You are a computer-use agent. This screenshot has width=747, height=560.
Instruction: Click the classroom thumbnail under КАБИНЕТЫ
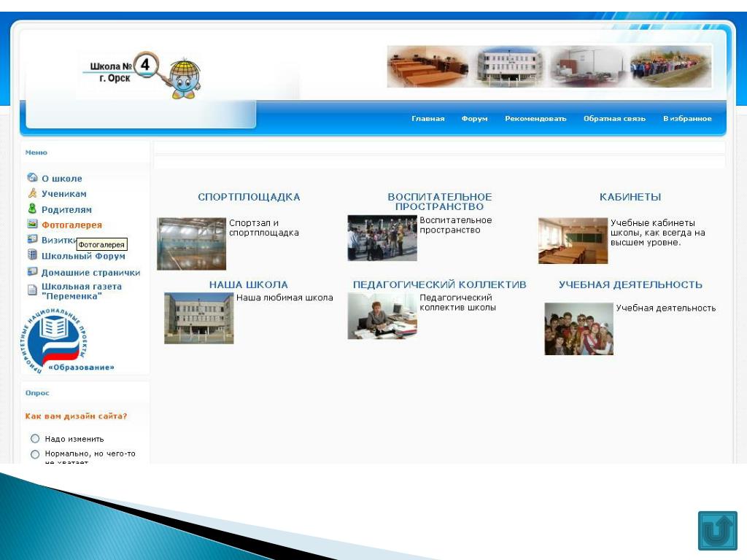[573, 241]
